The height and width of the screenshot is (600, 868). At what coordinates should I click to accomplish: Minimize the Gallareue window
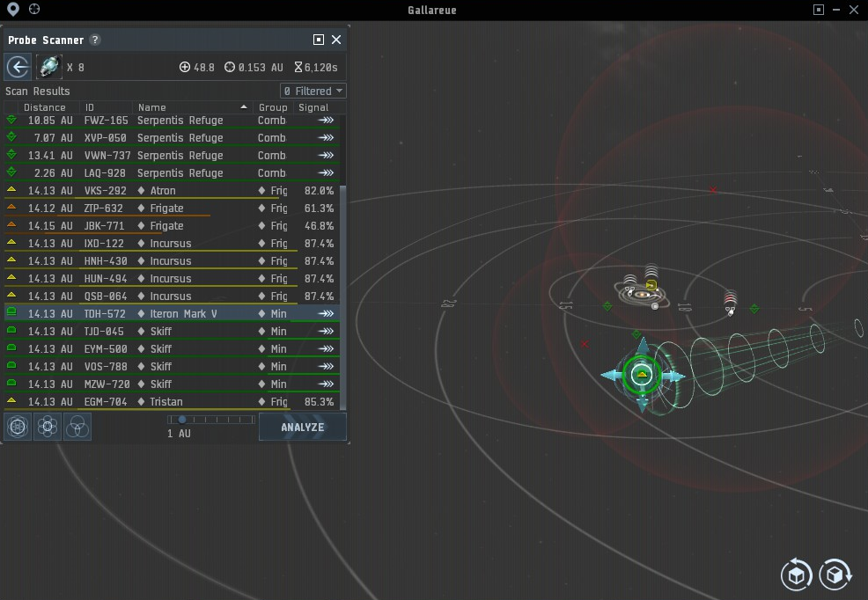(836, 10)
